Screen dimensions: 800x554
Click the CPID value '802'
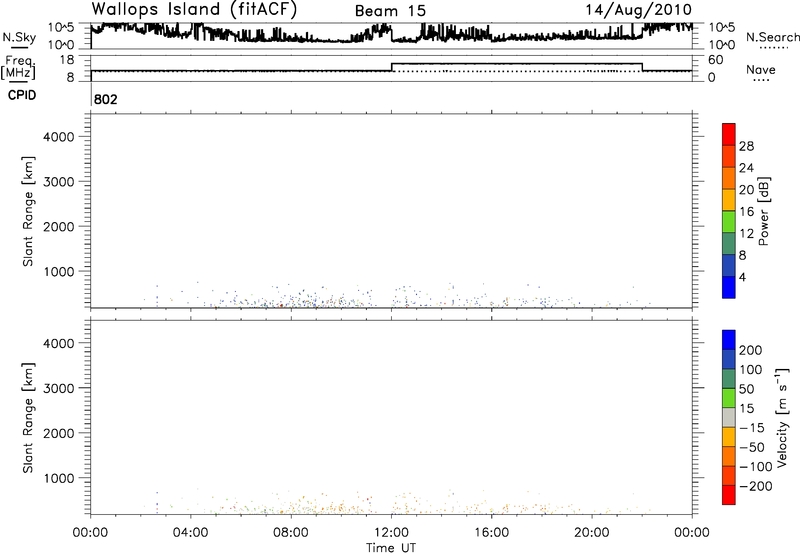tap(106, 99)
